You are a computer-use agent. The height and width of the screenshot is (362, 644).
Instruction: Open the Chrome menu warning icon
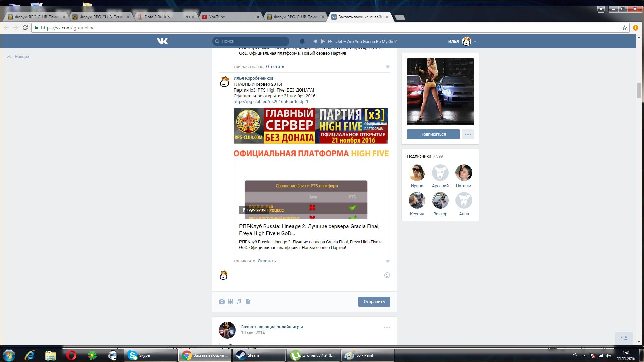pyautogui.click(x=635, y=28)
